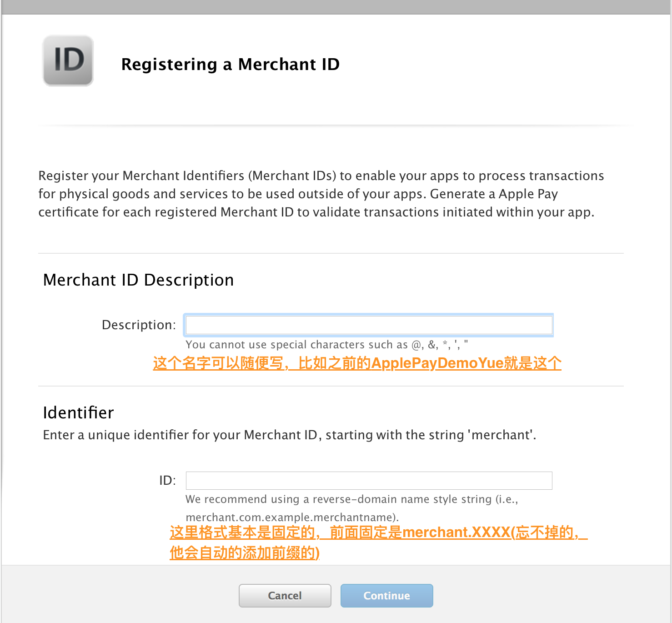Click the merchant.com.example.merchantname example text
This screenshot has height=623, width=672.
[x=292, y=517]
